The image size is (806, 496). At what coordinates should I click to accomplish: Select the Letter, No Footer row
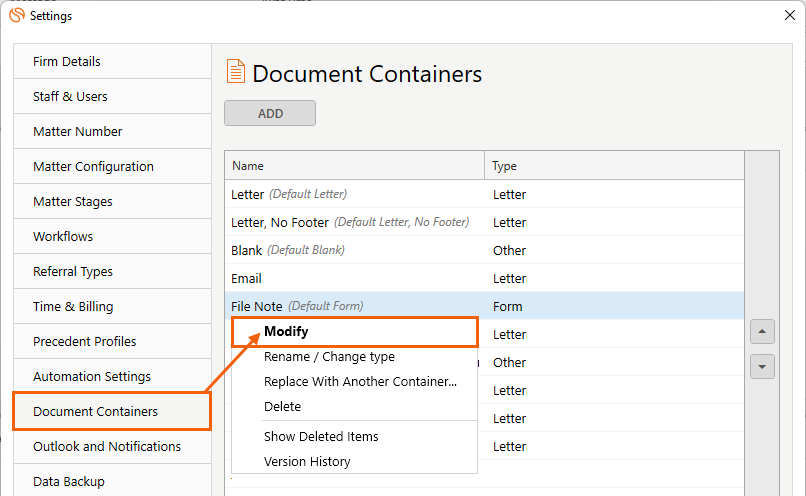(350, 223)
